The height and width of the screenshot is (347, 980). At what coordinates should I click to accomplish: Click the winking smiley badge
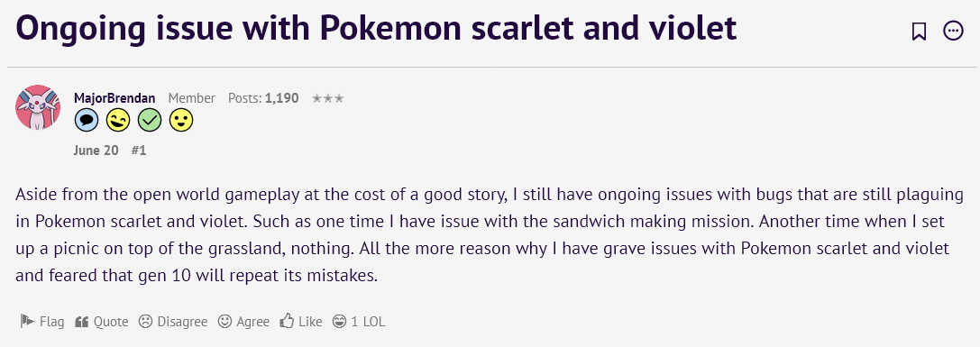pyautogui.click(x=118, y=120)
